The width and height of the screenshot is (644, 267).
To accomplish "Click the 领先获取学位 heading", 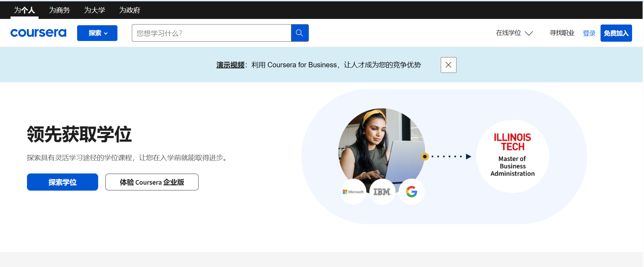I will click(x=79, y=134).
